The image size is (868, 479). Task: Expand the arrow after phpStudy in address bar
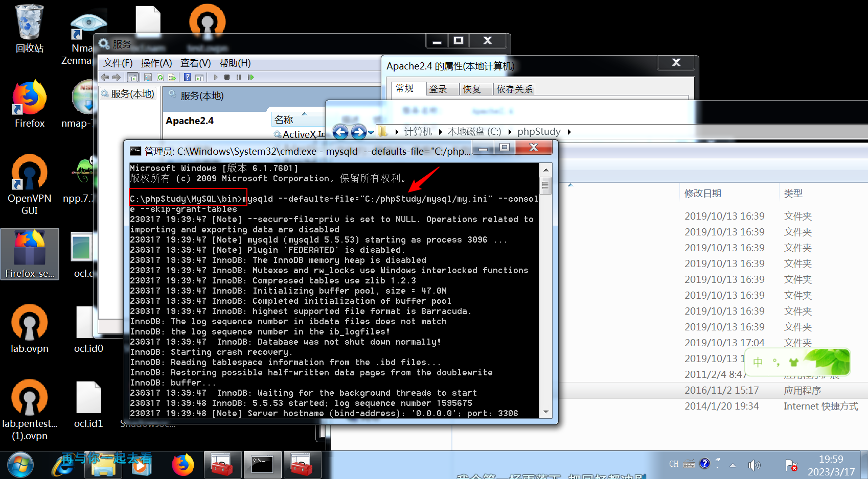click(x=569, y=132)
